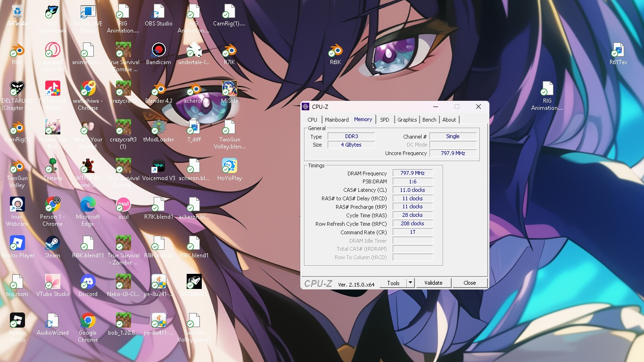This screenshot has height=362, width=644.
Task: Open the Graphics tab in CPU-Z
Action: click(407, 120)
